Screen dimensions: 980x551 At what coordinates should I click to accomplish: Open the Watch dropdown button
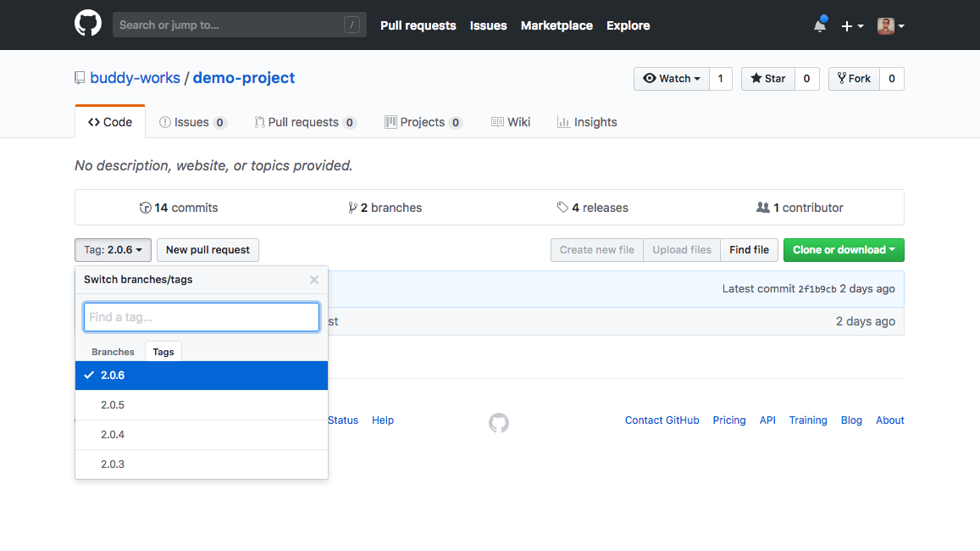(671, 79)
